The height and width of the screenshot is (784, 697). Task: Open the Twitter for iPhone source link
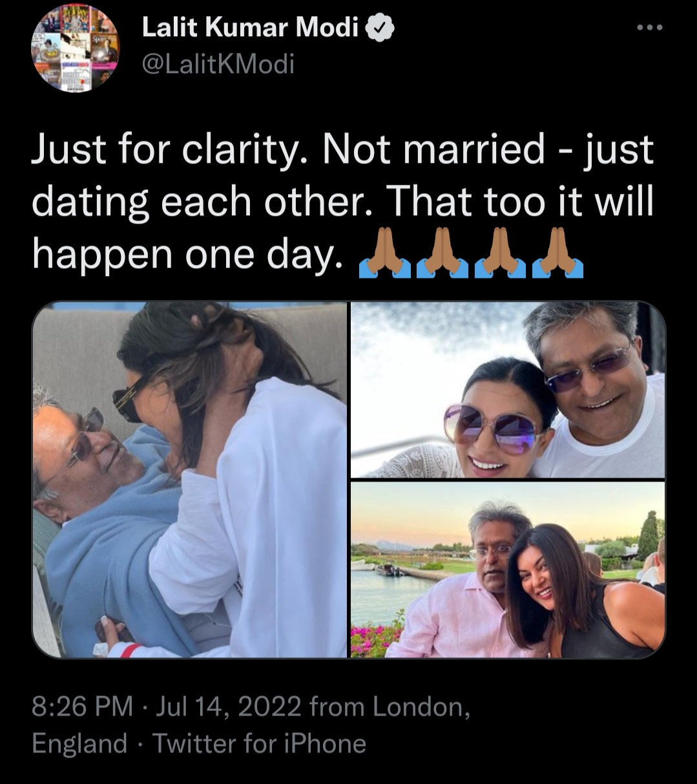(x=259, y=743)
